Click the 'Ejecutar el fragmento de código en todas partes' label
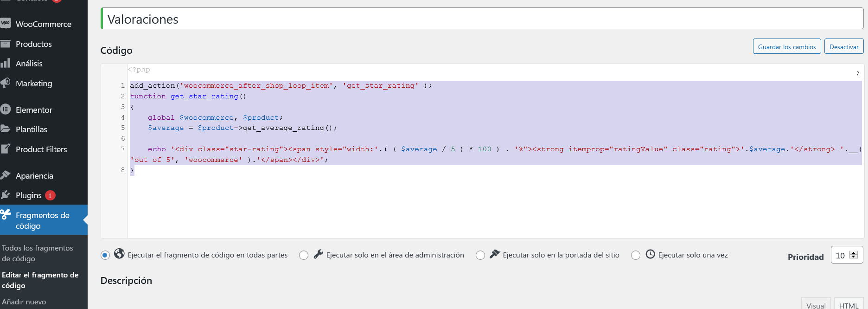 click(x=208, y=255)
